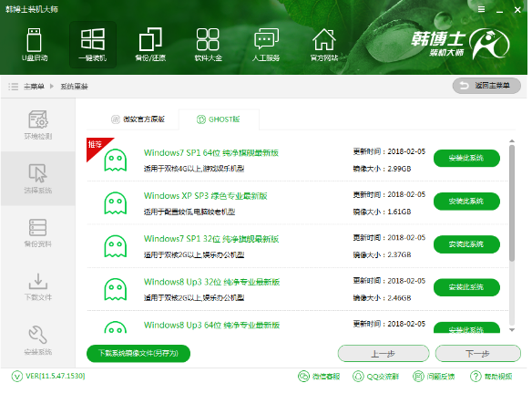Click the 韩博士 logo in the header

pos(460,44)
